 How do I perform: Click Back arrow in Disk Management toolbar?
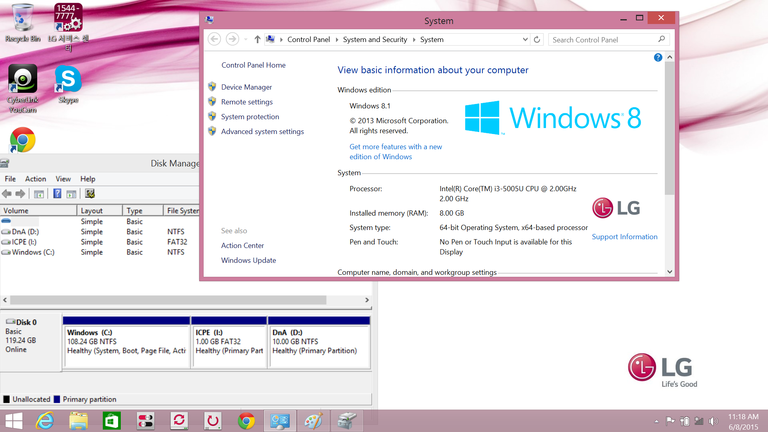click(7, 194)
